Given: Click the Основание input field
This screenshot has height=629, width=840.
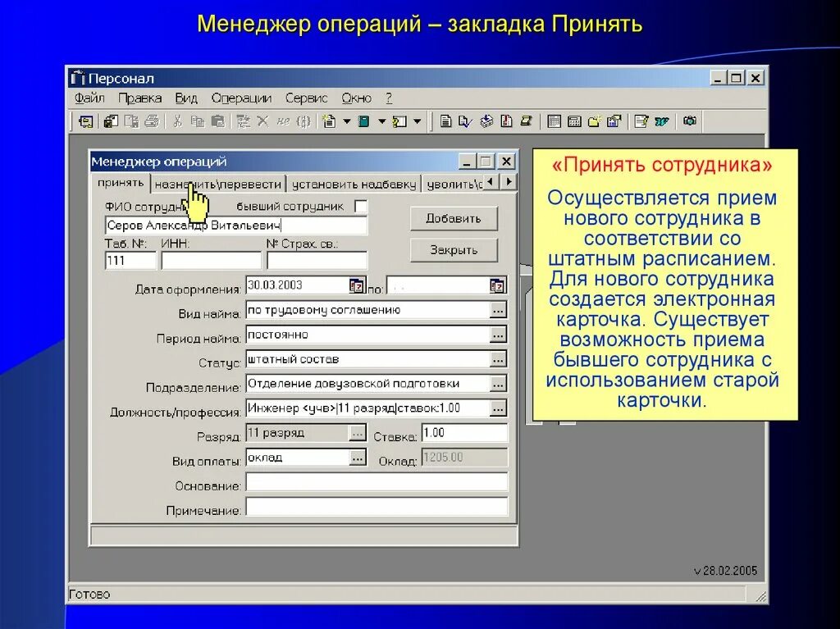Looking at the screenshot, I should pos(377,482).
